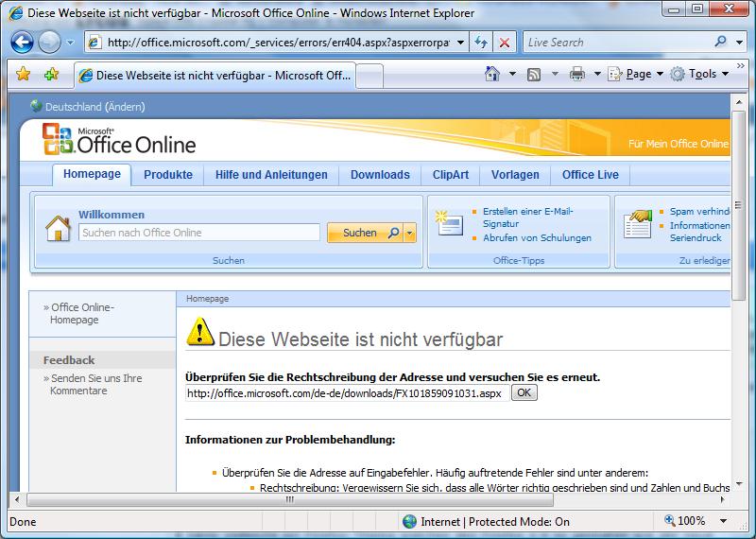Click the horizontal scrollbar left arrow
This screenshot has width=756, height=539.
(x=17, y=499)
